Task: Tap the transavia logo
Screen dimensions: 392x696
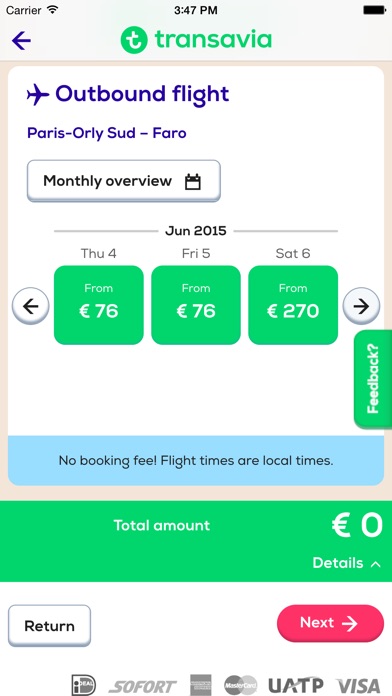Action: tap(196, 40)
